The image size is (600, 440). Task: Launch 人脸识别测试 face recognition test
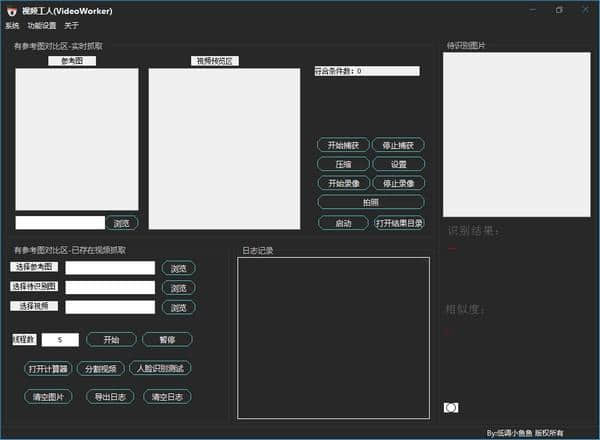[159, 368]
